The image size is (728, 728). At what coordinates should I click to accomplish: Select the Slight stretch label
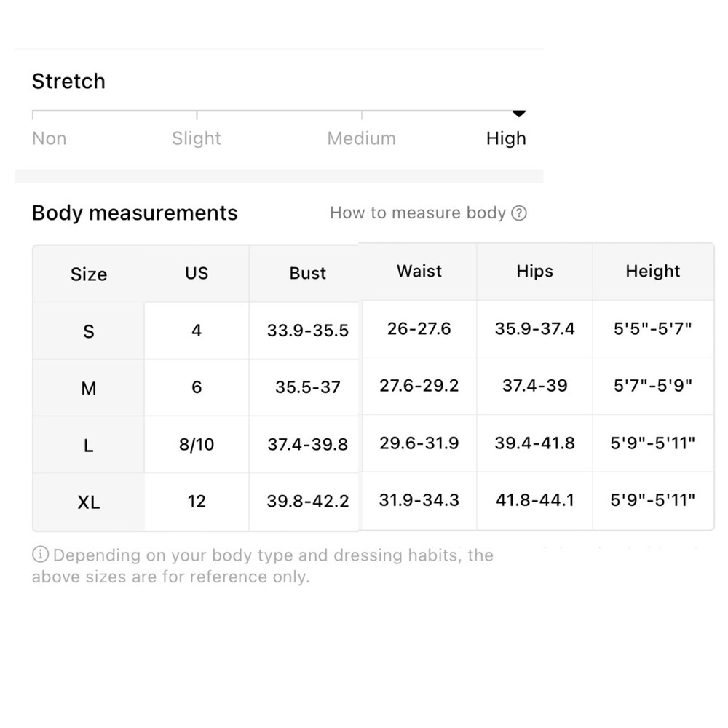tap(197, 138)
